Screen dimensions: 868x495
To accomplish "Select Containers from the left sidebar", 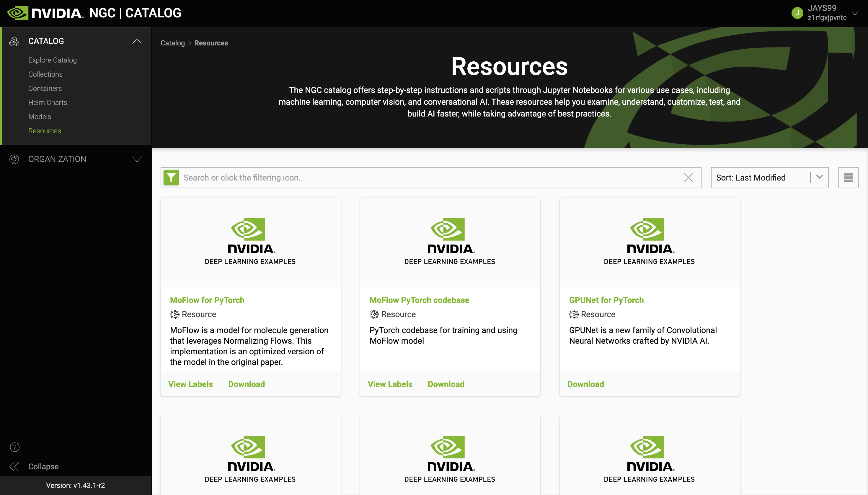I will pyautogui.click(x=45, y=88).
